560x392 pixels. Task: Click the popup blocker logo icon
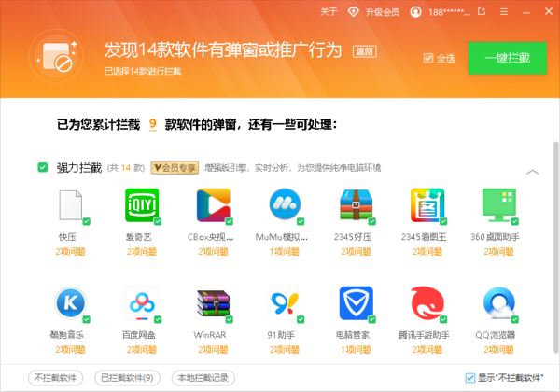tap(56, 56)
